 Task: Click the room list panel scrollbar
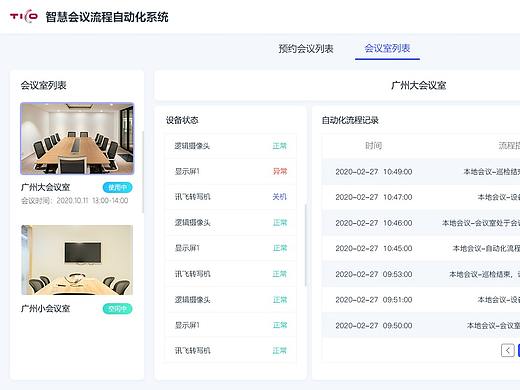143,172
